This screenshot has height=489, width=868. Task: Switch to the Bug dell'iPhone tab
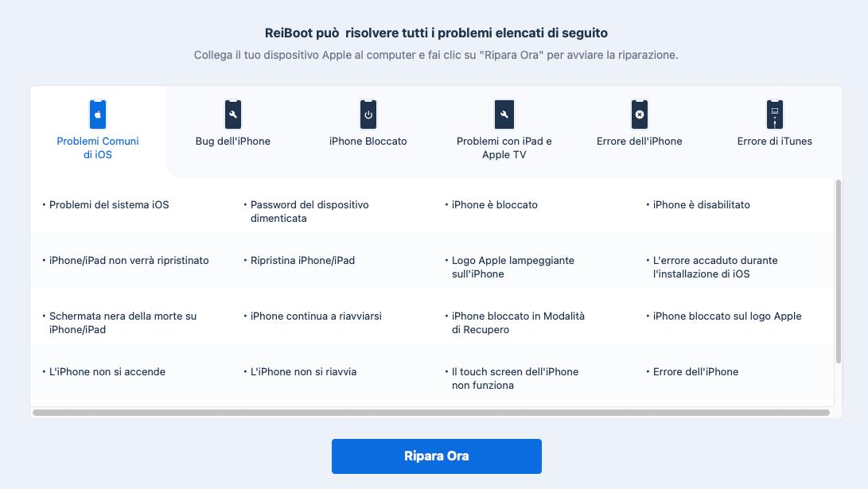point(232,142)
